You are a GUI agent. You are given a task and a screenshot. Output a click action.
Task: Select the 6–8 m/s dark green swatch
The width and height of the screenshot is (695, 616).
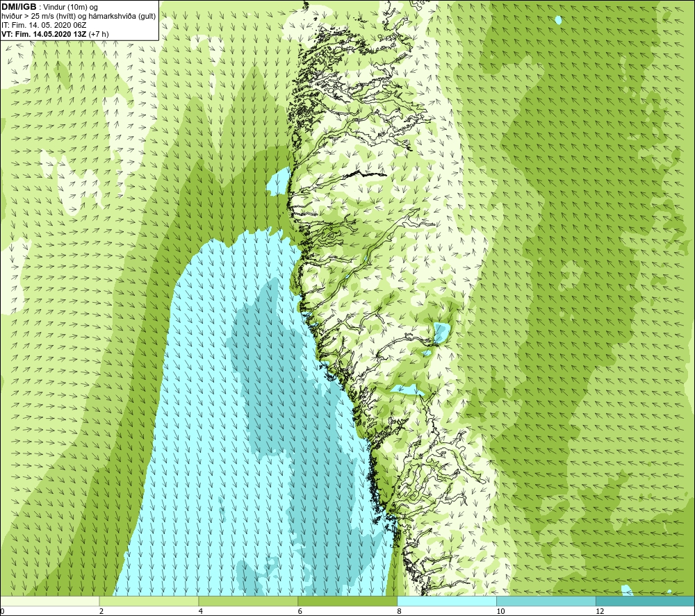click(347, 601)
